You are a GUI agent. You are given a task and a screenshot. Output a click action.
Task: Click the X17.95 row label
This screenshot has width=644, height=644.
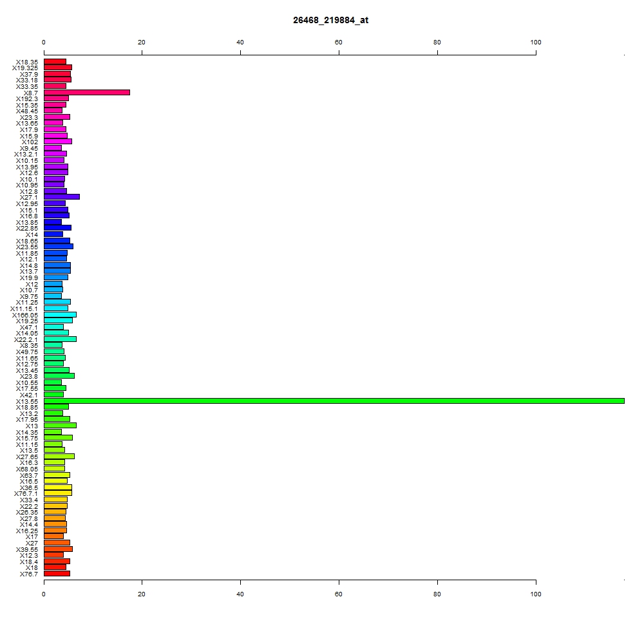tap(27, 420)
